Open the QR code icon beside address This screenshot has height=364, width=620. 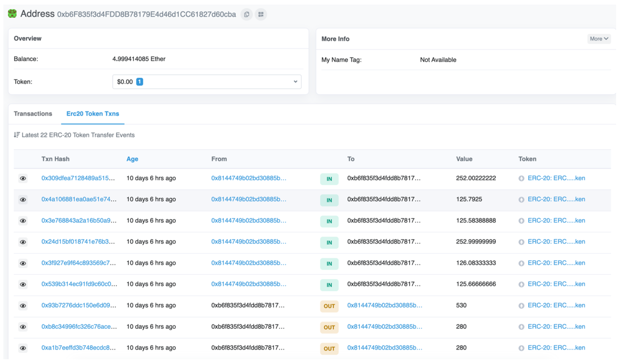[261, 15]
